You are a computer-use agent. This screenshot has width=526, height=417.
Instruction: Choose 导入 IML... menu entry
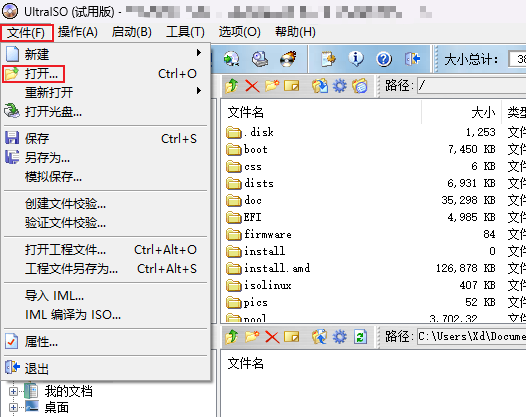[x=106, y=296]
